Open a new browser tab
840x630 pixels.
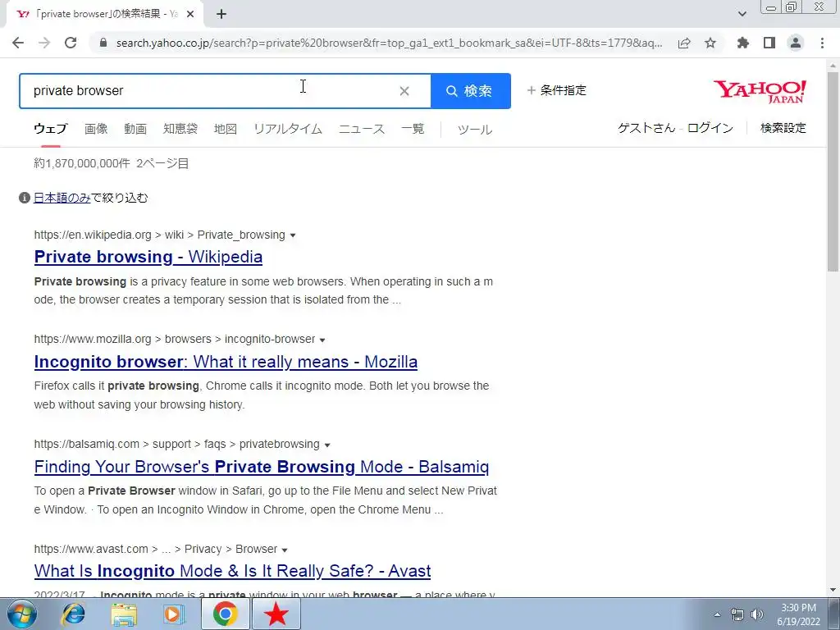click(x=221, y=14)
